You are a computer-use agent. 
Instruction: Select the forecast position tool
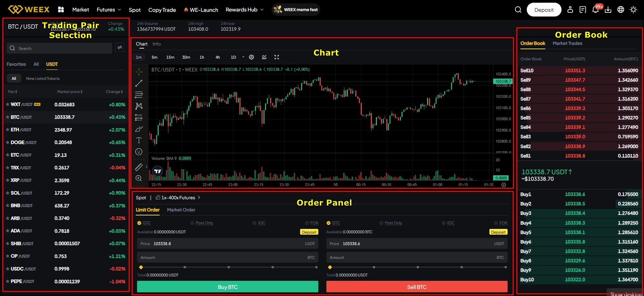[139, 118]
